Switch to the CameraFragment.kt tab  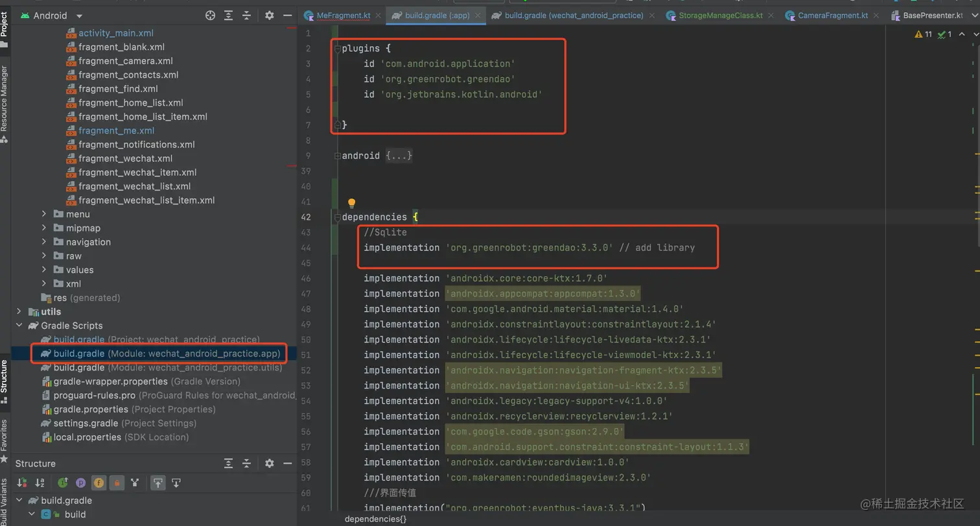click(x=832, y=16)
